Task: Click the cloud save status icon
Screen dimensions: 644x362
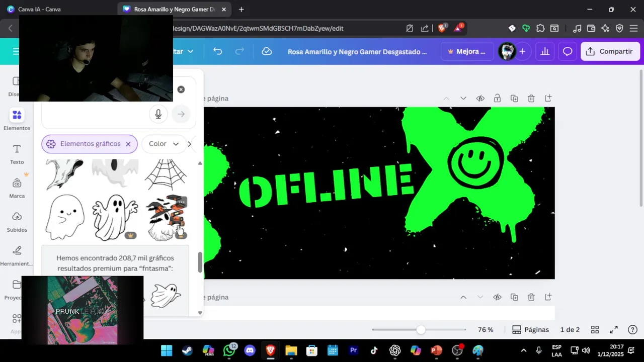Action: pyautogui.click(x=267, y=51)
